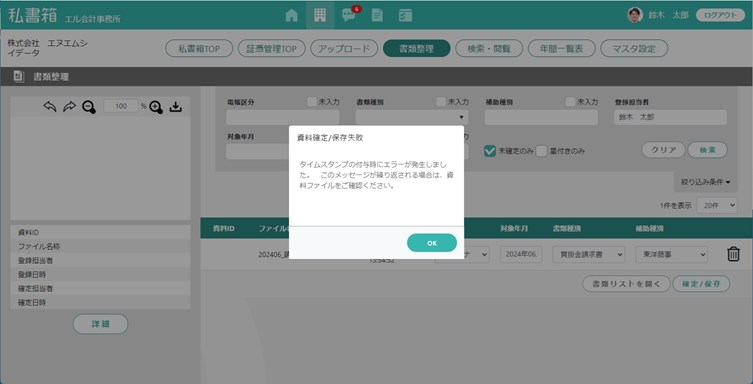Enable the 星付きのみ checkbox

pos(542,151)
